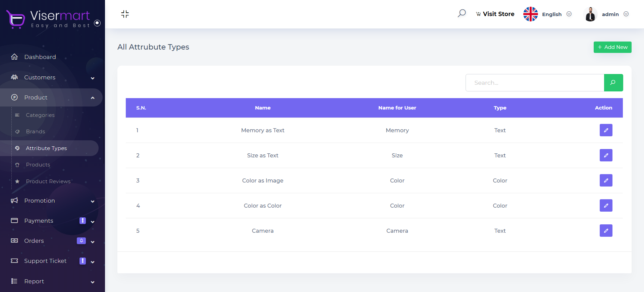Viewport: 644px width, 292px height.
Task: Click the Payments alert badge
Action: click(83, 221)
